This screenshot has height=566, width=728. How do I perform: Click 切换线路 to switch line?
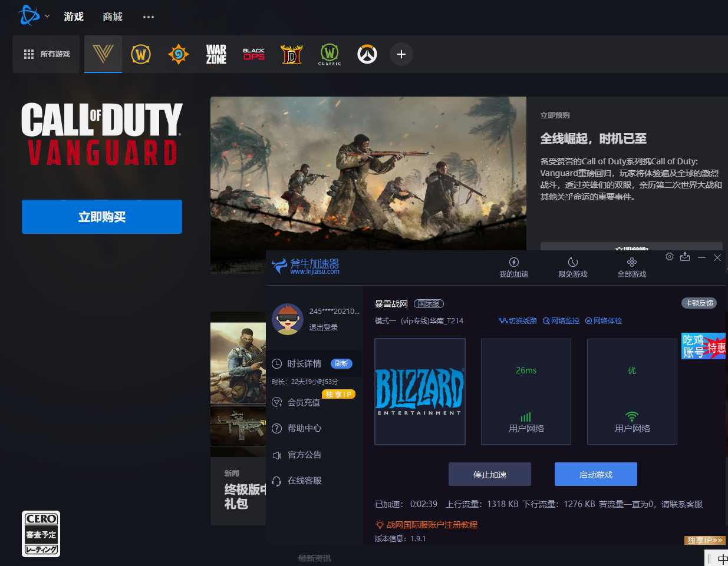coord(518,321)
